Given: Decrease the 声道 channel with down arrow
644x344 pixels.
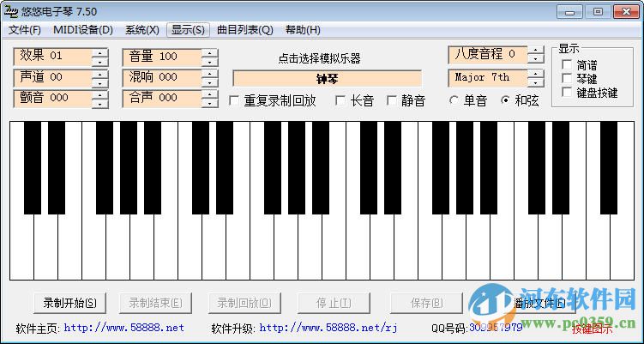Looking at the screenshot, I should tap(100, 83).
